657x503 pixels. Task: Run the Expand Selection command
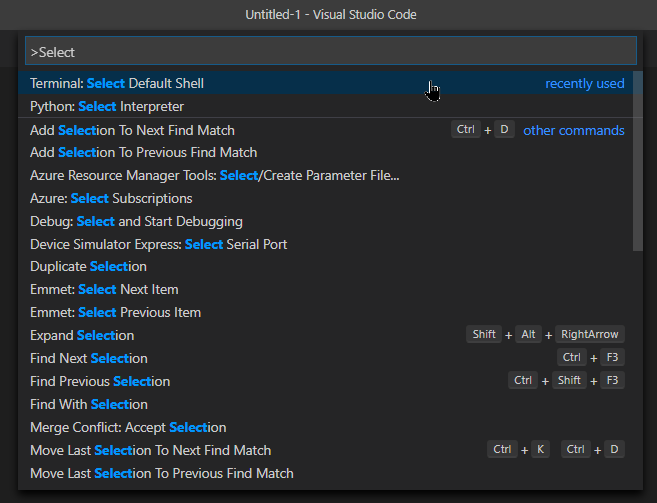tap(82, 335)
